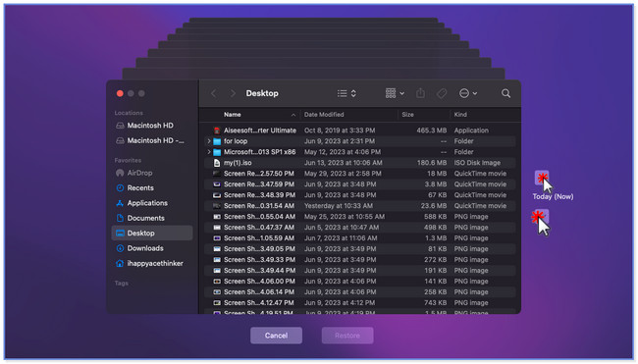The height and width of the screenshot is (364, 638).
Task: Sort by the Name column header
Action: click(233, 115)
